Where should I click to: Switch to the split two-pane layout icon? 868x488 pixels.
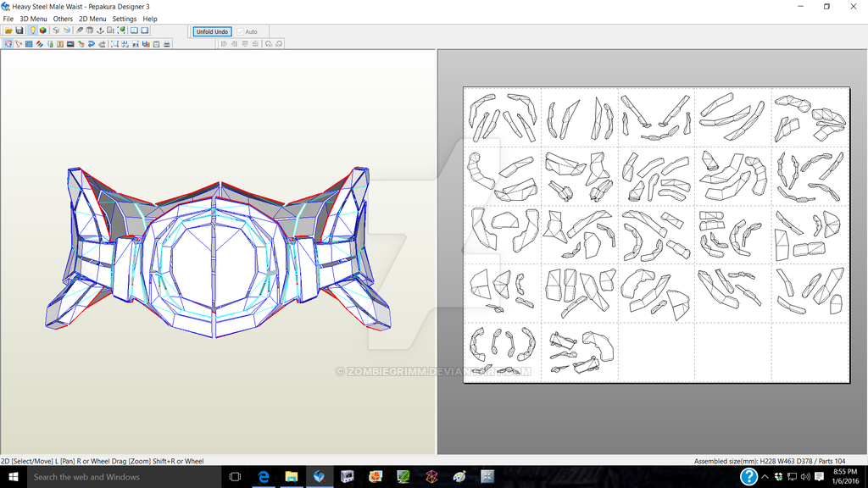coord(134,30)
